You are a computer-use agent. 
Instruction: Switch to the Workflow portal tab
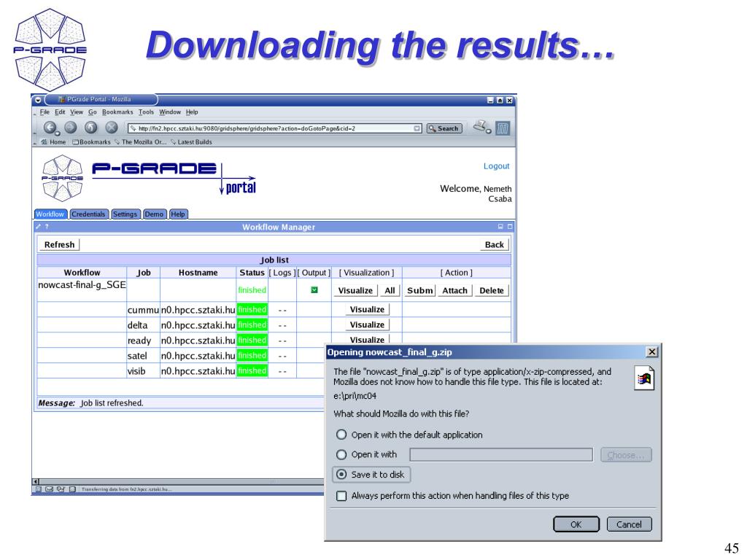pos(50,214)
